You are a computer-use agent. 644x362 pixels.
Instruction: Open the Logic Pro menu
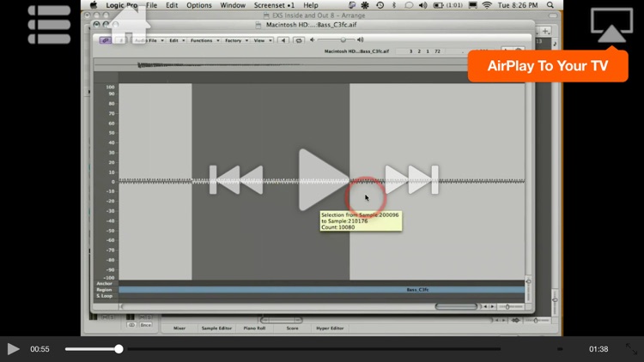[122, 5]
